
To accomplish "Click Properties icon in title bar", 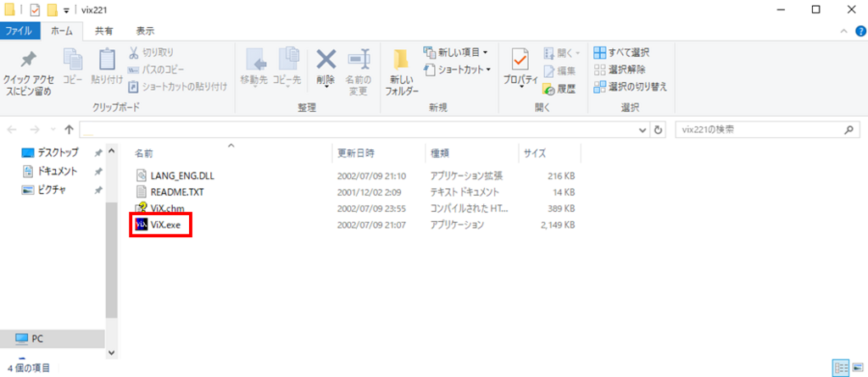I will (x=35, y=10).
